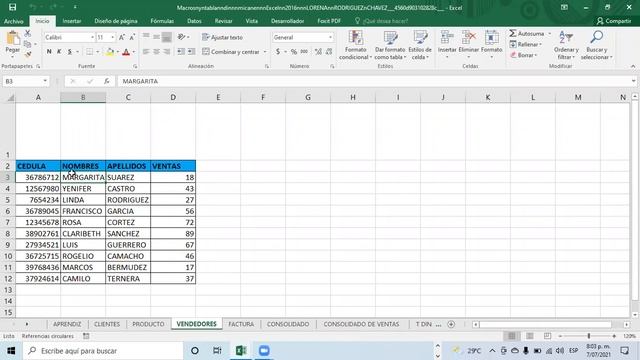Open the Calibri font name dropdown

coord(92,37)
